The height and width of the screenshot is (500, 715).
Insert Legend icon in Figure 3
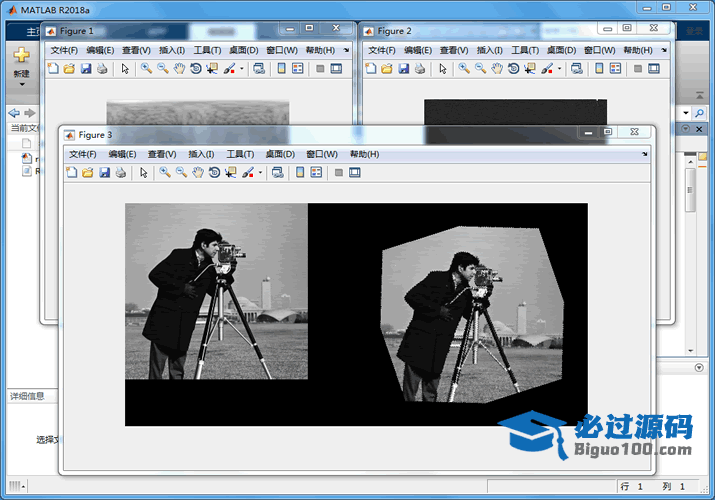316,172
